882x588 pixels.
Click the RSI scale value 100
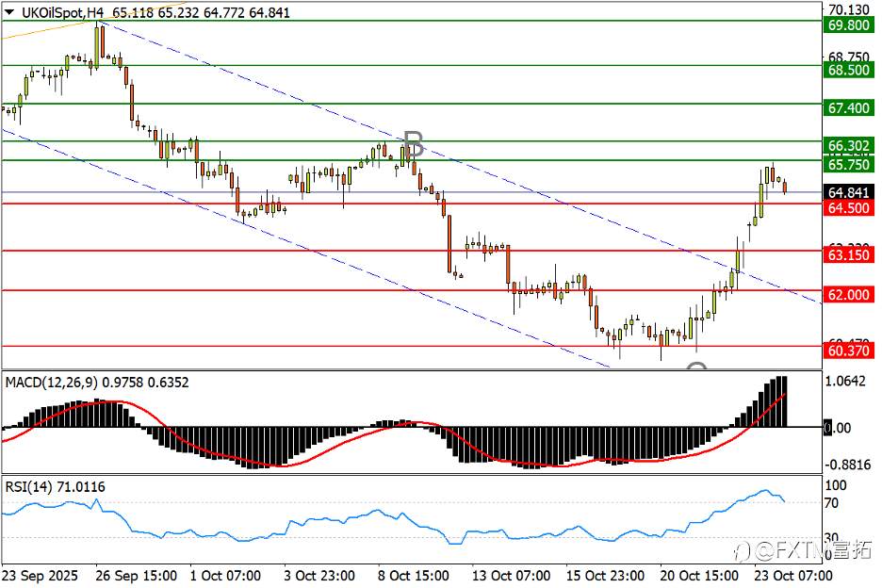coord(836,485)
